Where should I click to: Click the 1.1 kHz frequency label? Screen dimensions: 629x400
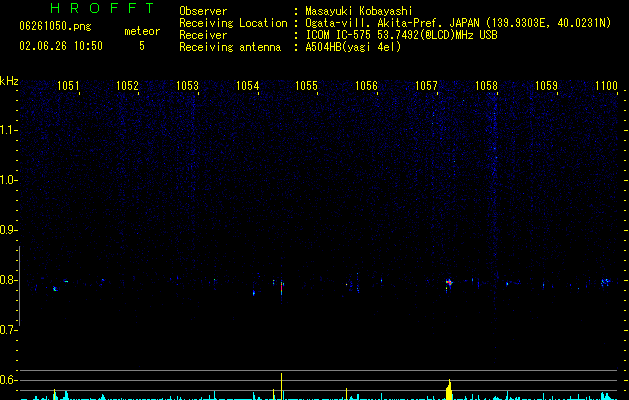[8, 130]
